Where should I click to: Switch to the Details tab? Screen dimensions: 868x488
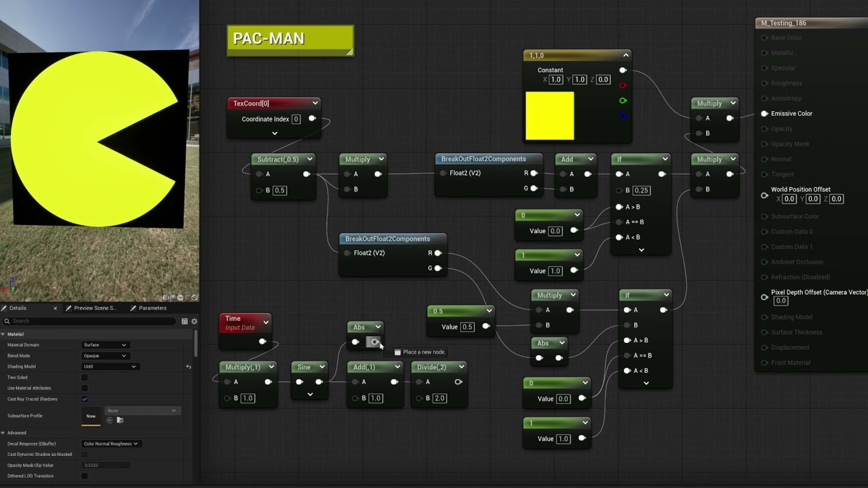point(18,308)
